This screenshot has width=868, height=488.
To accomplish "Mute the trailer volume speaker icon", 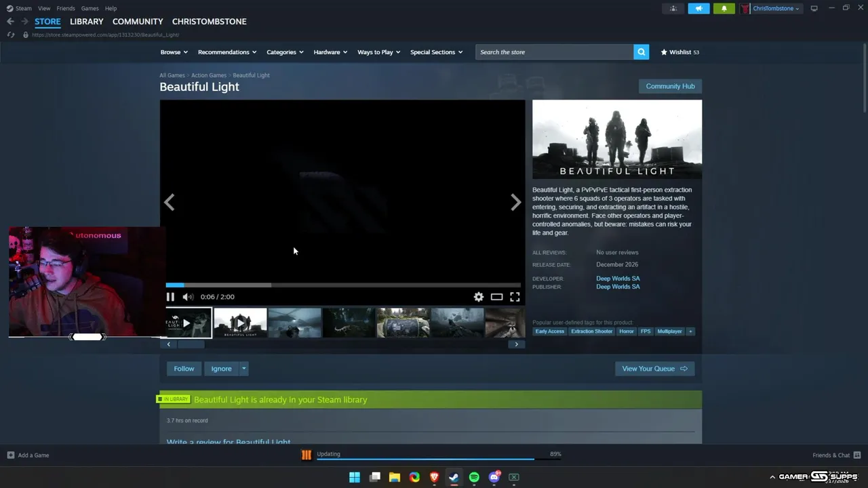I will point(188,297).
